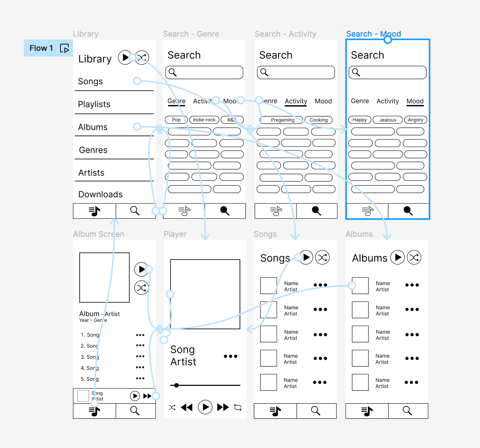Click library icon in Search - Mood bottom bar
The width and height of the screenshot is (480, 448).
368,211
